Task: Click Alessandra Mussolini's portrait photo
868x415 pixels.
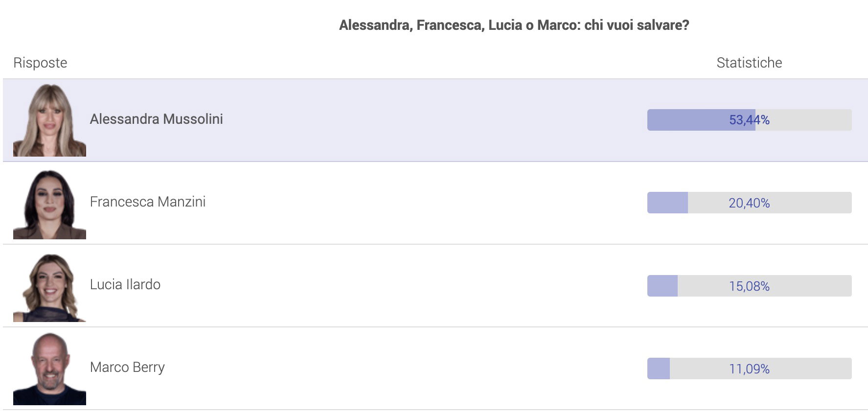Action: pos(49,120)
